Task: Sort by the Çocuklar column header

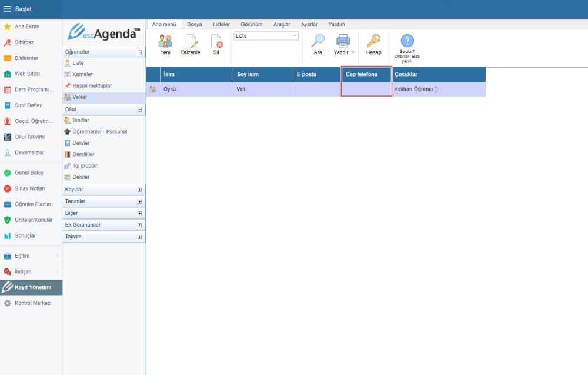Action: pyautogui.click(x=439, y=74)
